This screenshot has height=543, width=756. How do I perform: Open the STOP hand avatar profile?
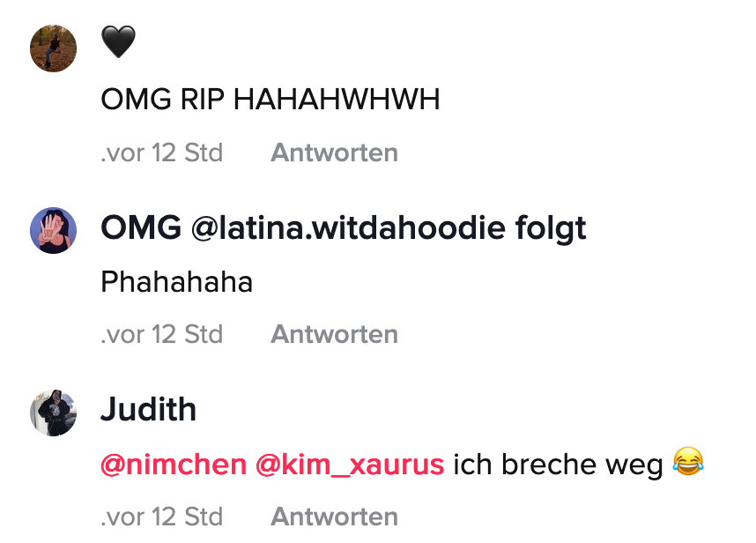(53, 230)
